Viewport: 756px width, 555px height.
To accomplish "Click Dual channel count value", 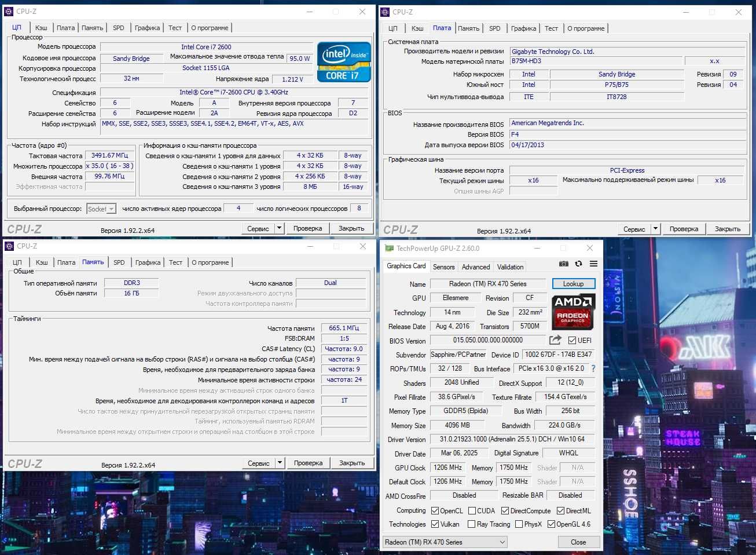I will click(331, 283).
